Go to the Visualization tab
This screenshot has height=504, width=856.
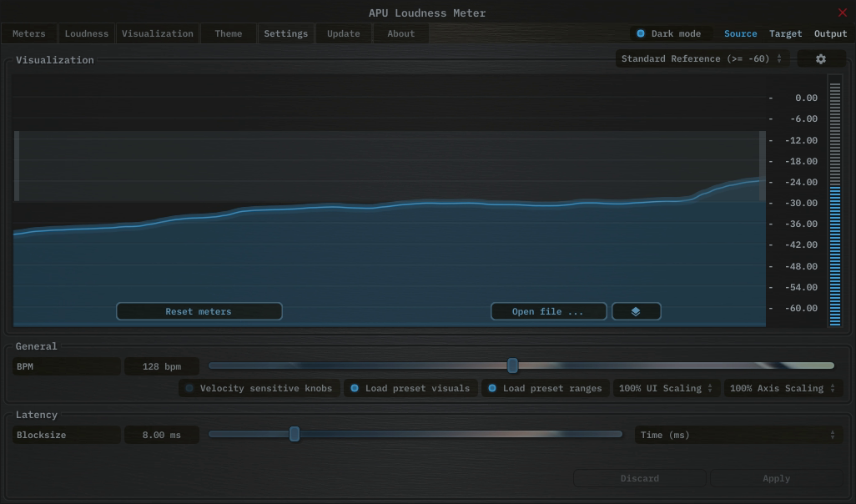(157, 34)
